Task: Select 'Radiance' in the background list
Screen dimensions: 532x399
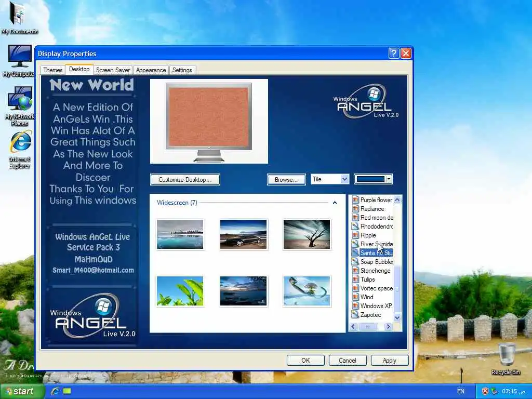Action: [372, 209]
